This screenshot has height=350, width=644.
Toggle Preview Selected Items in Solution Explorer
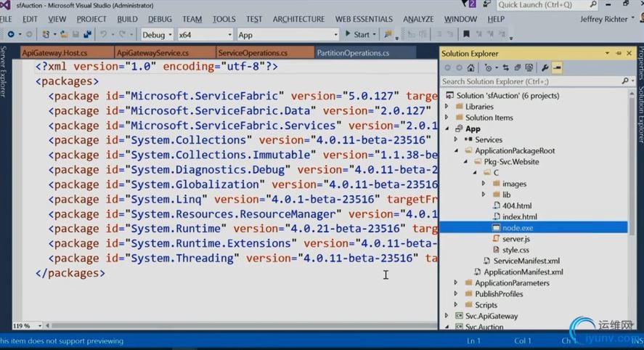(557, 68)
